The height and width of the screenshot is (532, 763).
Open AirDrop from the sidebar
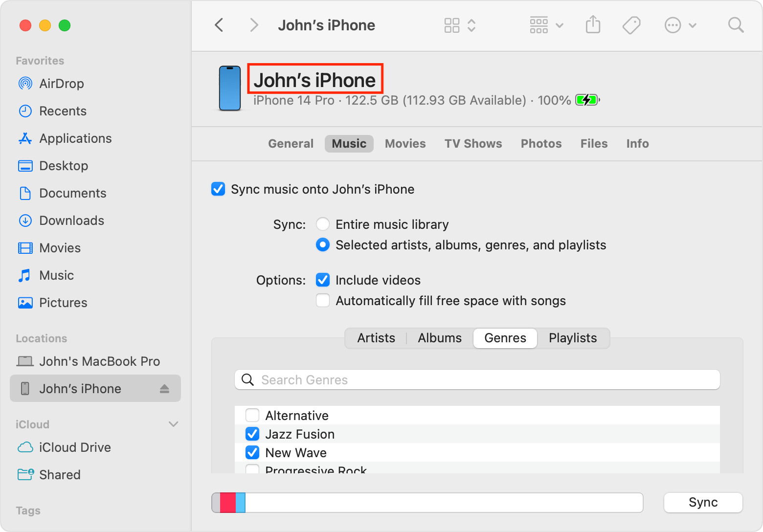click(61, 84)
